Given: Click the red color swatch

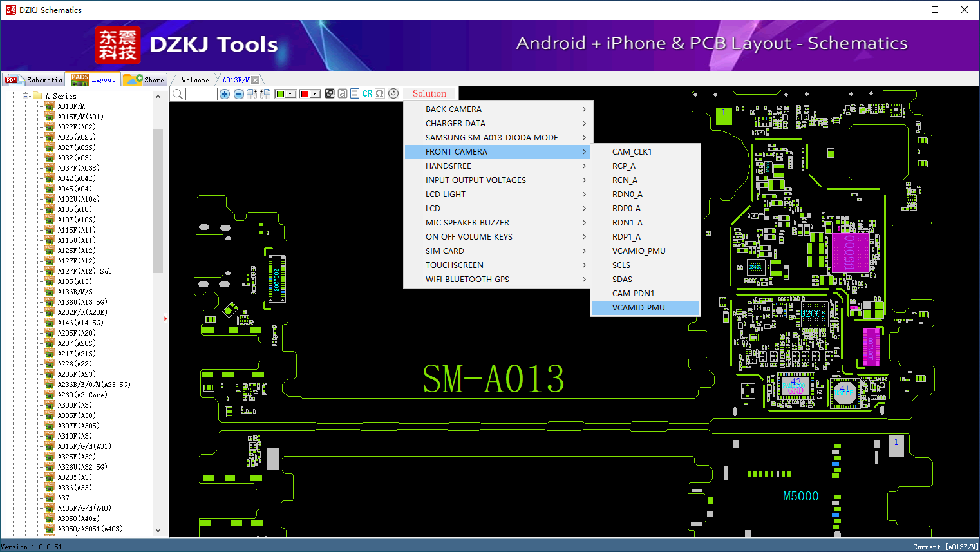Looking at the screenshot, I should click(x=305, y=94).
